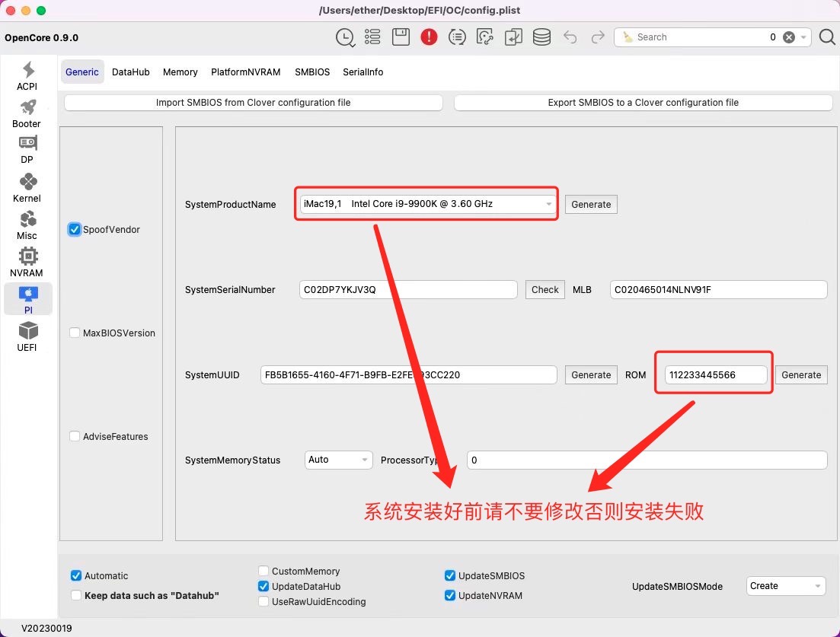This screenshot has height=637, width=840.
Task: Open the Booter rocket icon section
Action: click(x=27, y=113)
